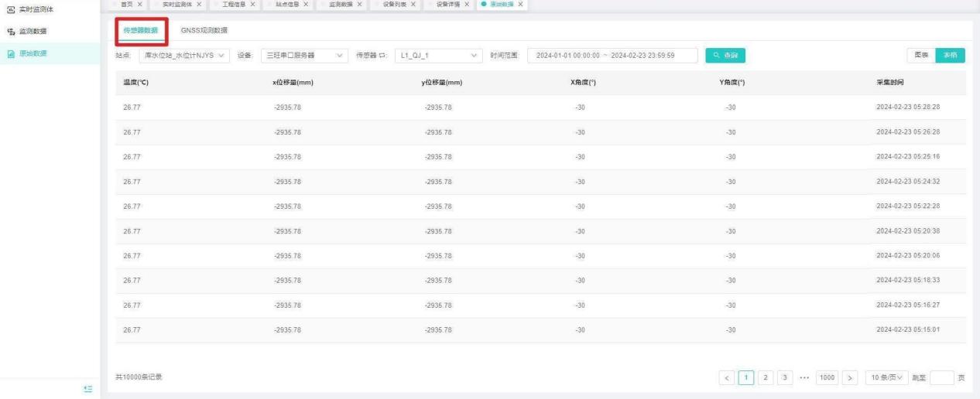Collapse the sidebar with the bottom fold icon

pyautogui.click(x=87, y=388)
